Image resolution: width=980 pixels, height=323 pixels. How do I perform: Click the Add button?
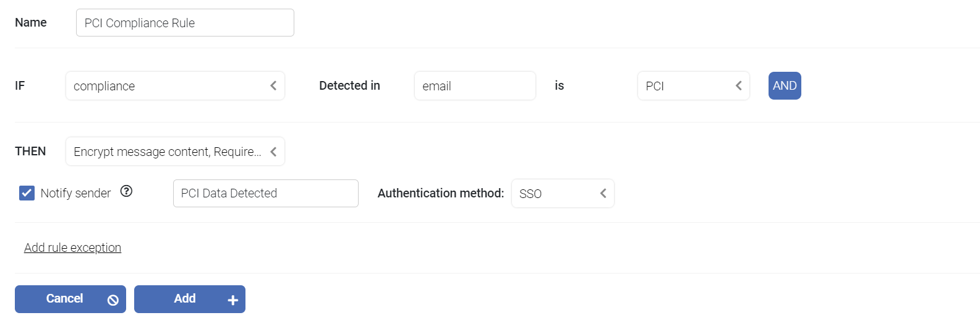click(190, 299)
